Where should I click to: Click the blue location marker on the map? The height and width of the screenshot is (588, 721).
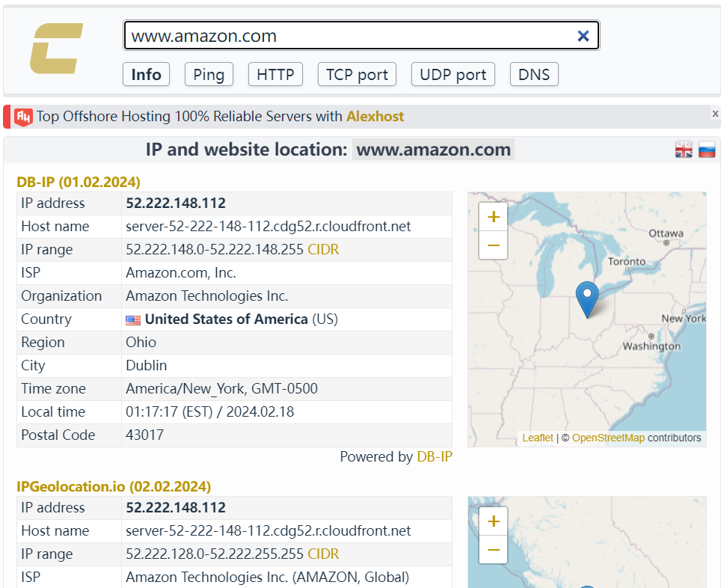click(x=587, y=299)
